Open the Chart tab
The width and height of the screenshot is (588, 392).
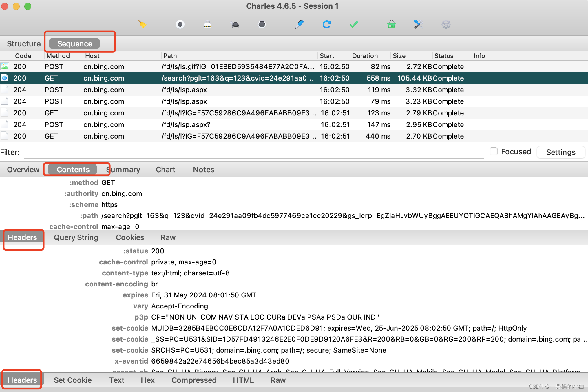(165, 170)
